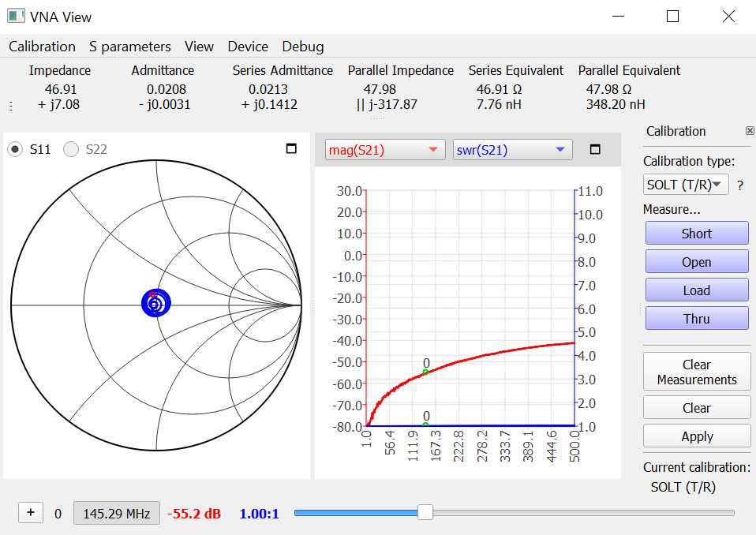
Task: Open the SOLT (T/R) calibration type dropdown
Action: [685, 185]
